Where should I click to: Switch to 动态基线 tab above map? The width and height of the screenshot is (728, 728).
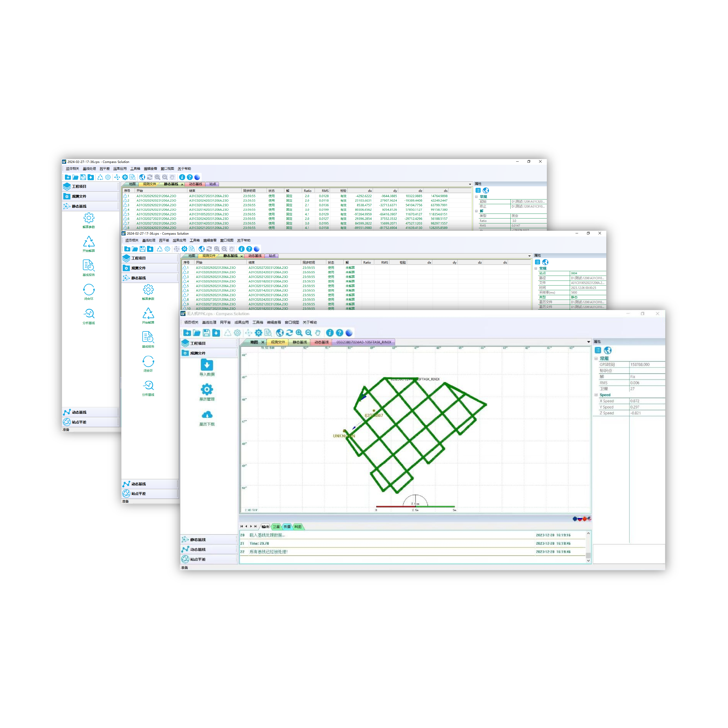(321, 342)
